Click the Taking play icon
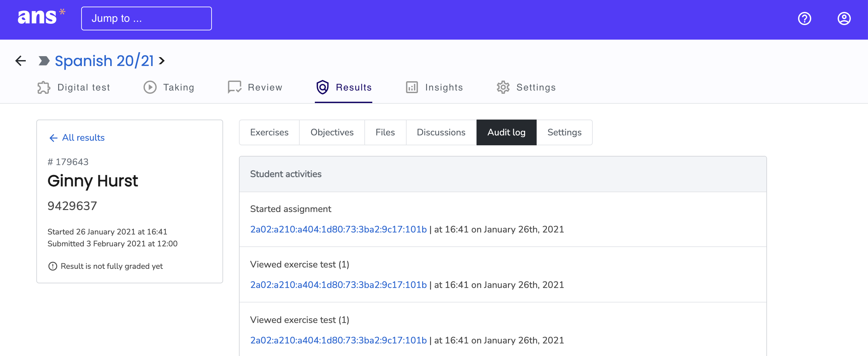 (x=150, y=87)
